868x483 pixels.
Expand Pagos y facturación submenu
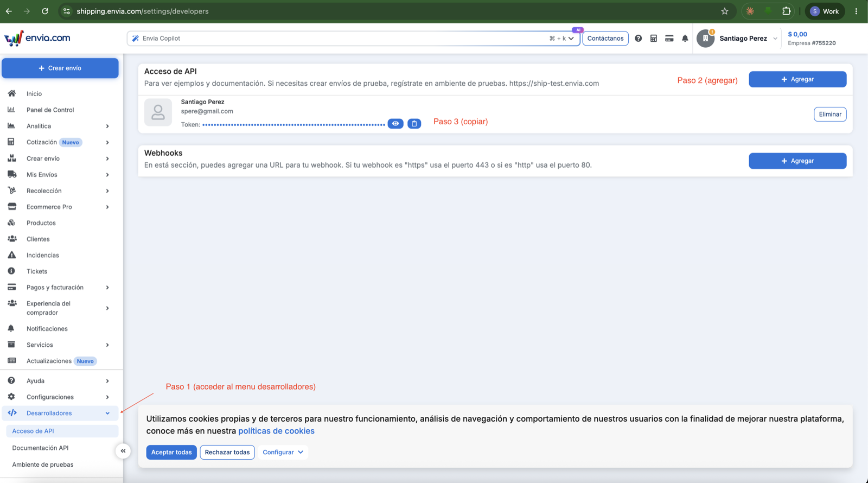pos(107,288)
